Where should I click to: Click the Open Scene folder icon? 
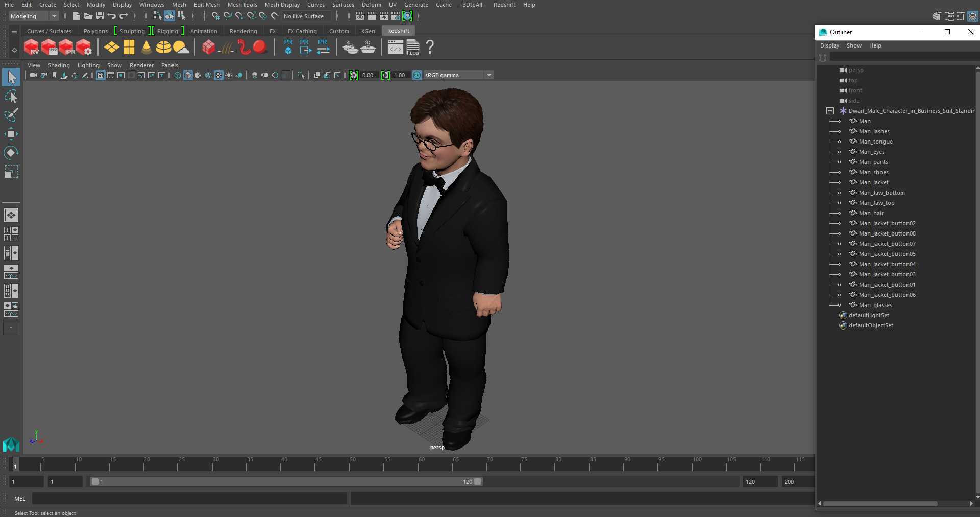88,16
